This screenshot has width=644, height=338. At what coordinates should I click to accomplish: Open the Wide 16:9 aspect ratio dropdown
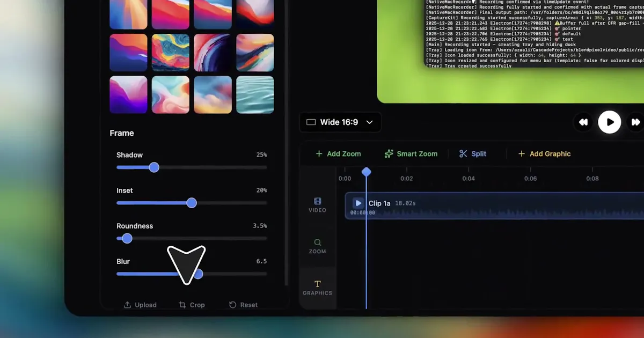pos(340,122)
